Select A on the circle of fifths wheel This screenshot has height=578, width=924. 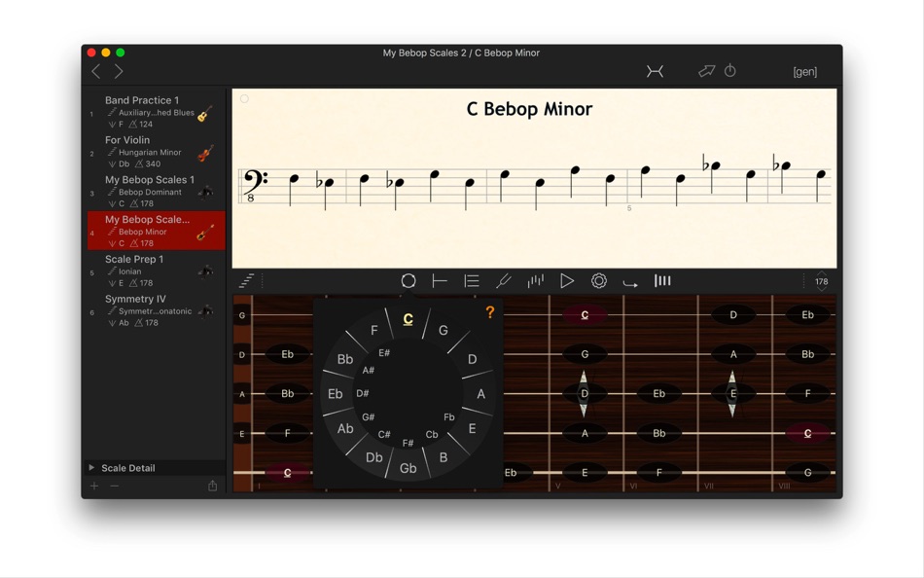click(x=480, y=394)
